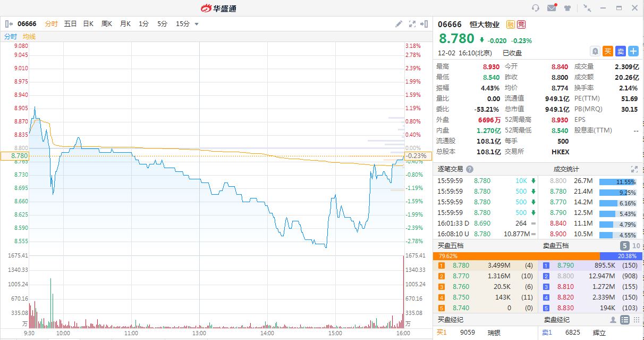Select bid level 1 at 8.780
Image resolution: width=644 pixels, height=340 pixels.
[x=486, y=265]
